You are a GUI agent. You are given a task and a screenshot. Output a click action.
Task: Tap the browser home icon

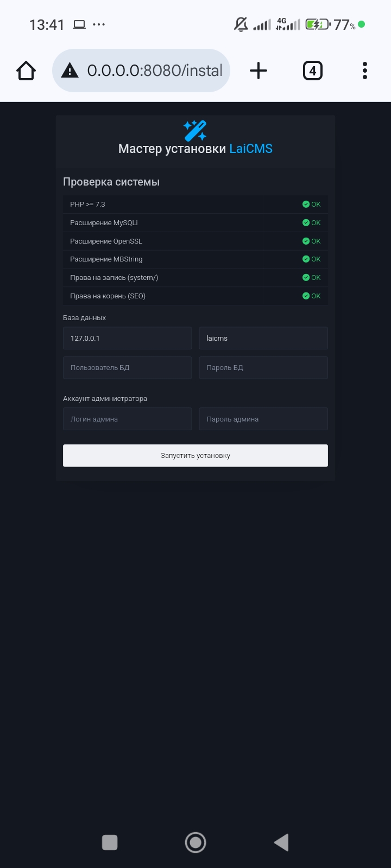[x=26, y=71]
